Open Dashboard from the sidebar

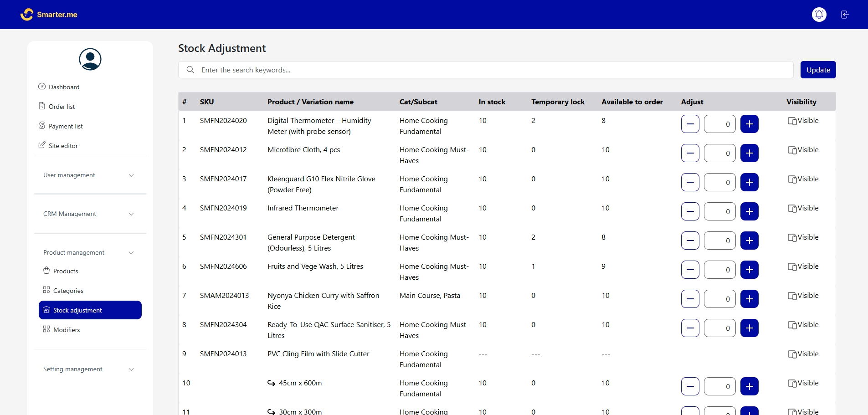click(64, 87)
